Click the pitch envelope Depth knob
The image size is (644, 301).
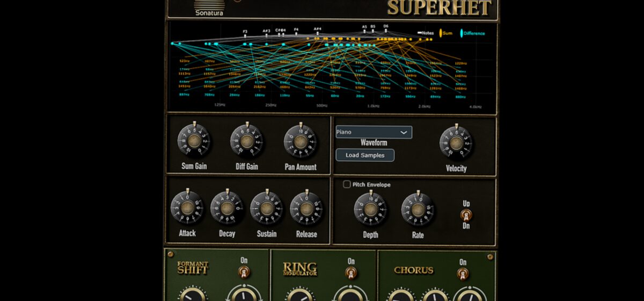[x=370, y=209]
